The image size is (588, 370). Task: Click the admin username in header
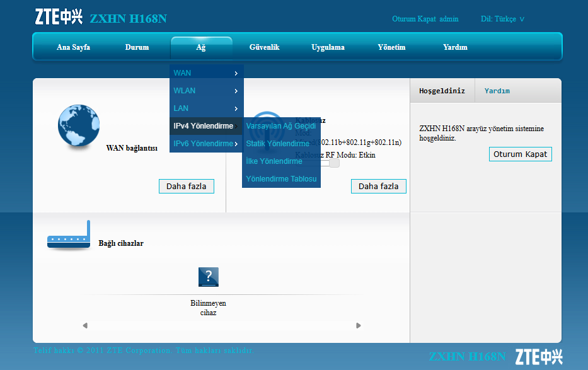point(449,19)
